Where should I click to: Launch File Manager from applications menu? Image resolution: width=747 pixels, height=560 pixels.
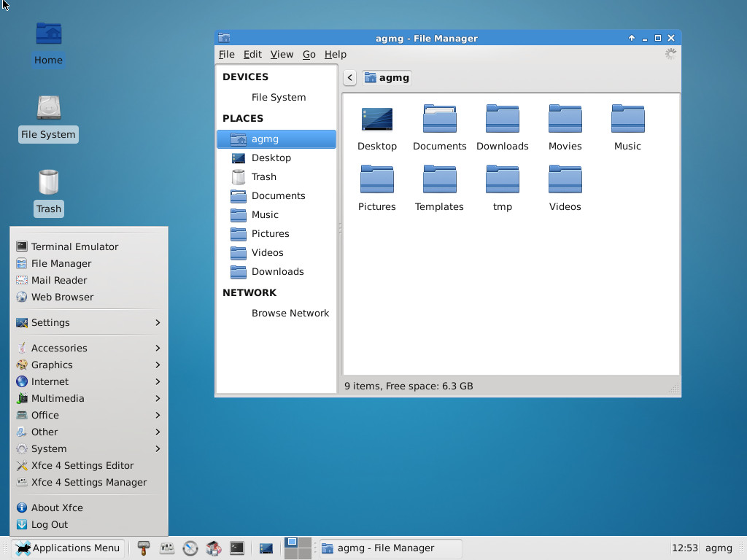point(89,263)
